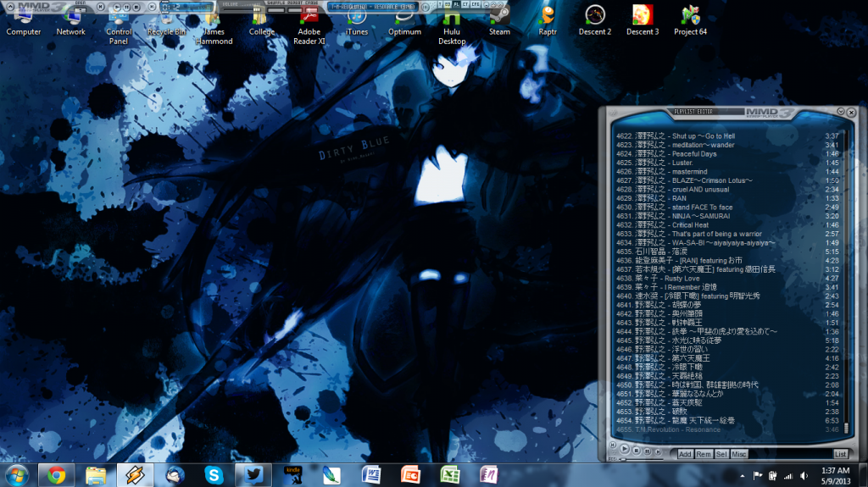Skip to next track in main bar
The image size is (868, 487).
pos(152,7)
